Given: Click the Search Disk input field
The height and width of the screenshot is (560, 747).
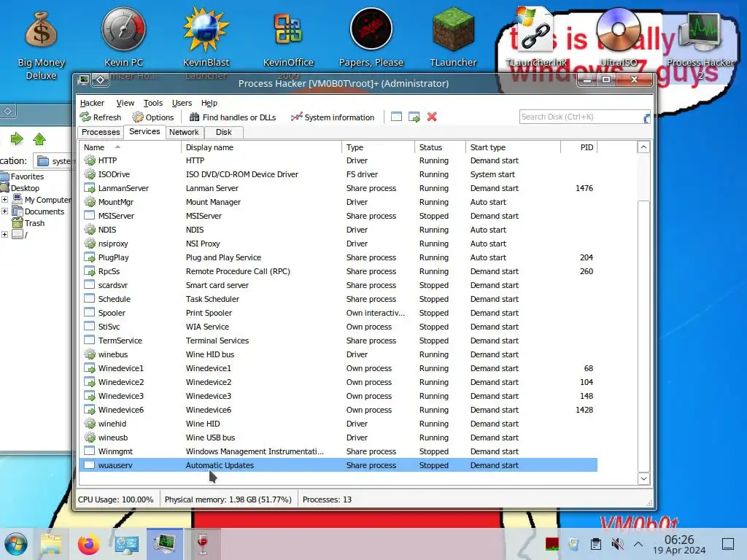Looking at the screenshot, I should 584,117.
